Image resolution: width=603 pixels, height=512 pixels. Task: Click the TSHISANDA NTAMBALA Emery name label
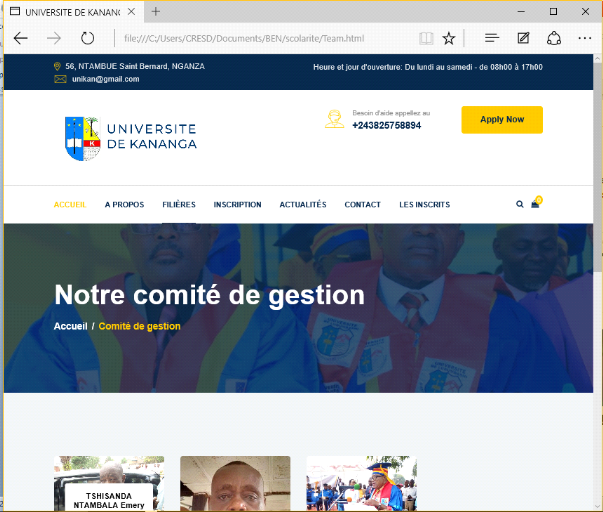click(x=109, y=500)
